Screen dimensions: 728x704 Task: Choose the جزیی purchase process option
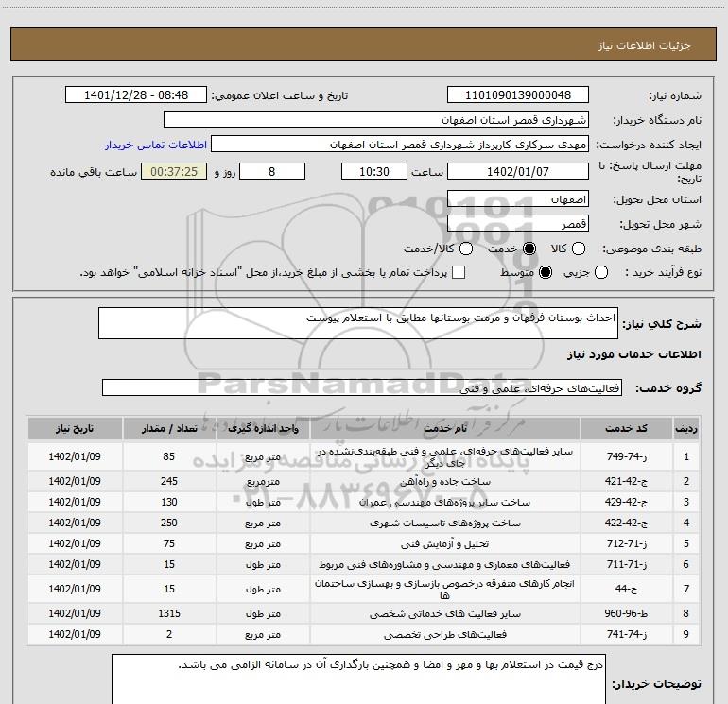(x=600, y=272)
